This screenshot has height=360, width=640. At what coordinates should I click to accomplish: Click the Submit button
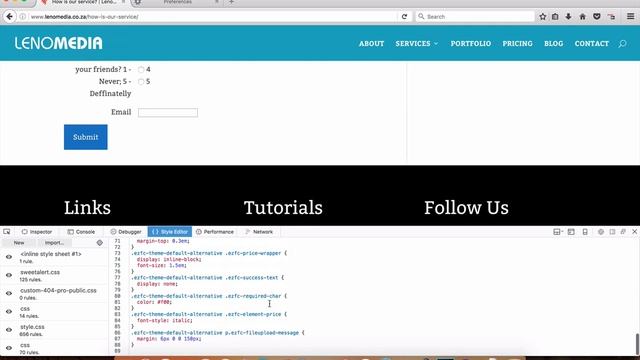coord(86,137)
